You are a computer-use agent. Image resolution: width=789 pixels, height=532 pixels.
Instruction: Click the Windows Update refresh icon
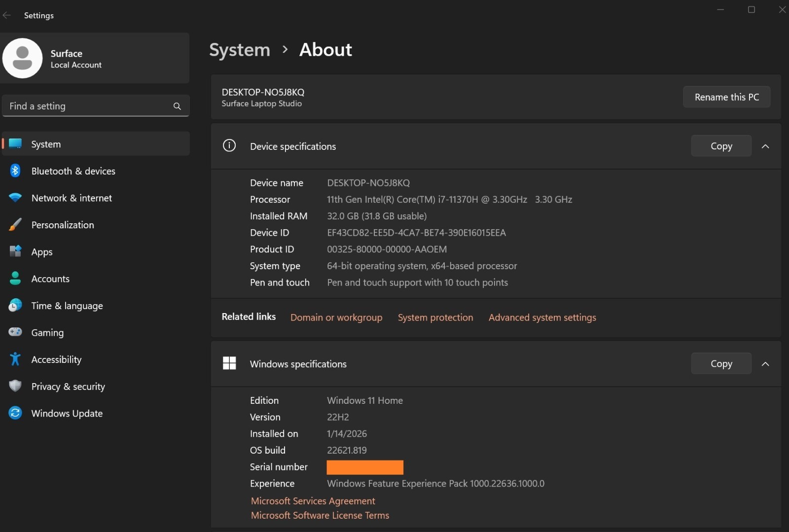tap(15, 413)
